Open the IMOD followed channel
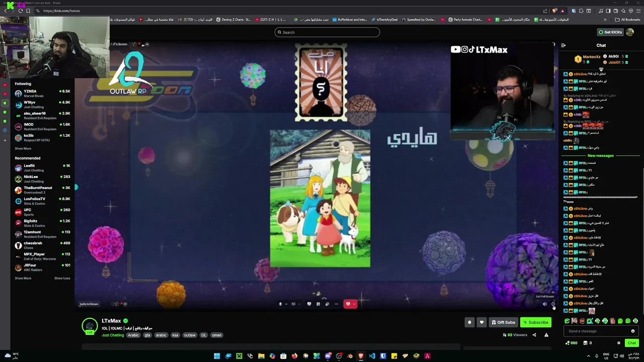This screenshot has width=644, height=362. coord(43,127)
